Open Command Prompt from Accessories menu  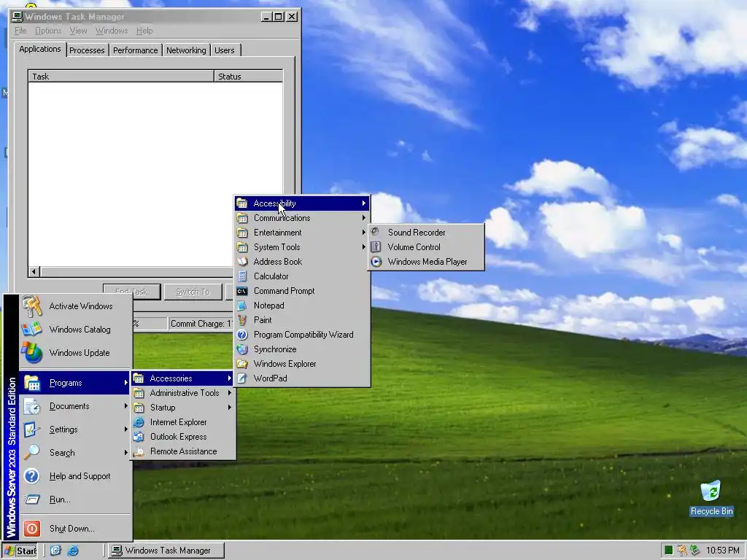pos(302,291)
